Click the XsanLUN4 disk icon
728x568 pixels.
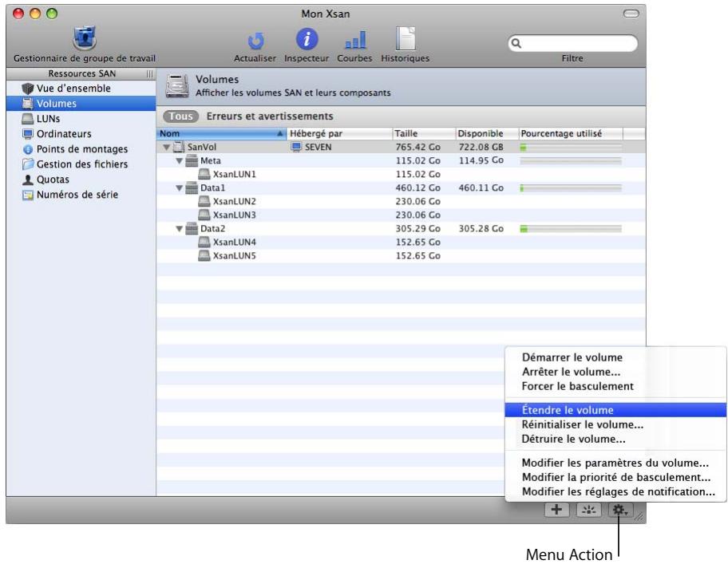(x=204, y=242)
